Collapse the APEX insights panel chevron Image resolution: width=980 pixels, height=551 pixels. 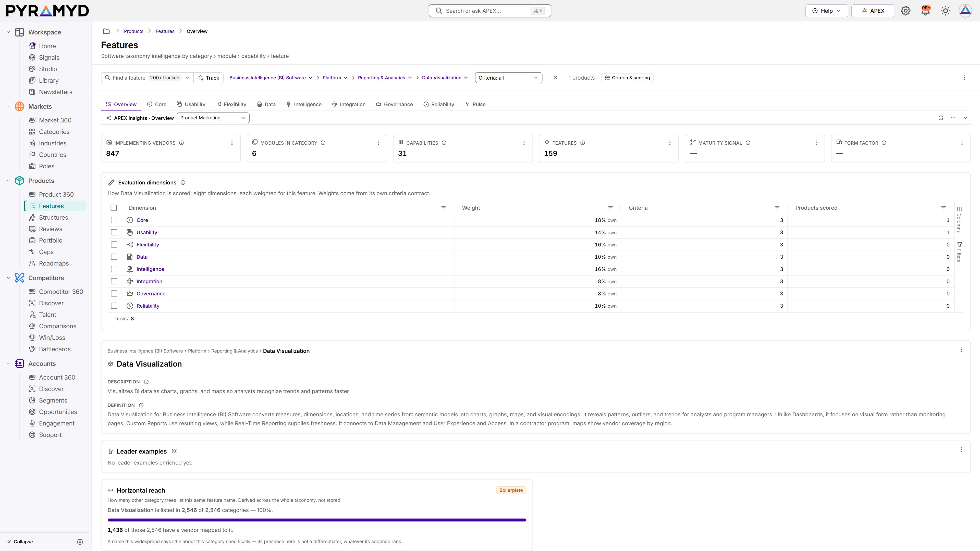coord(965,118)
